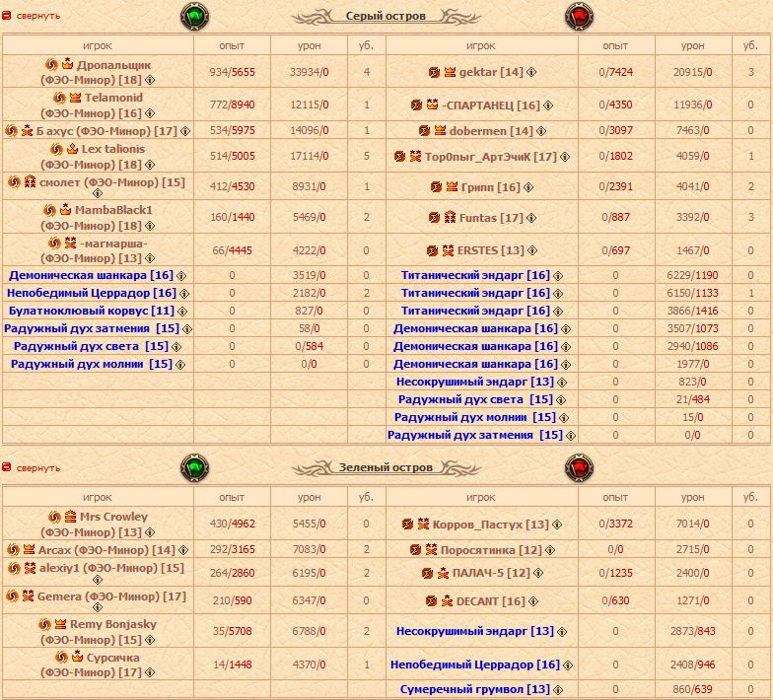The width and height of the screenshot is (773, 700).
Task: Click damage value 33934/0
Action: coord(309,72)
